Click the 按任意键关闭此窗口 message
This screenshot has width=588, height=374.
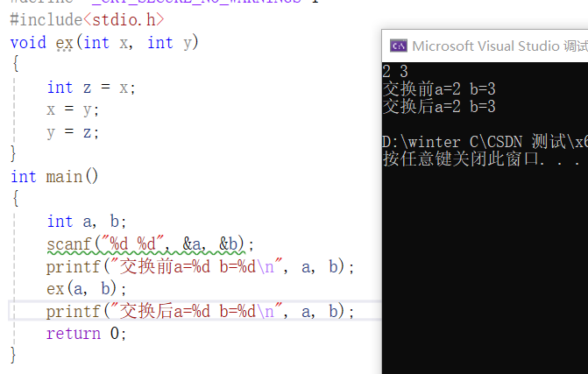481,159
